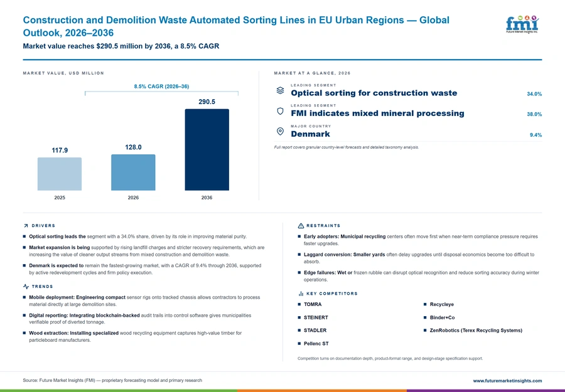Click the pulse icon next to Trends
Image resolution: width=565 pixels, height=392 pixels.
pyautogui.click(x=26, y=287)
